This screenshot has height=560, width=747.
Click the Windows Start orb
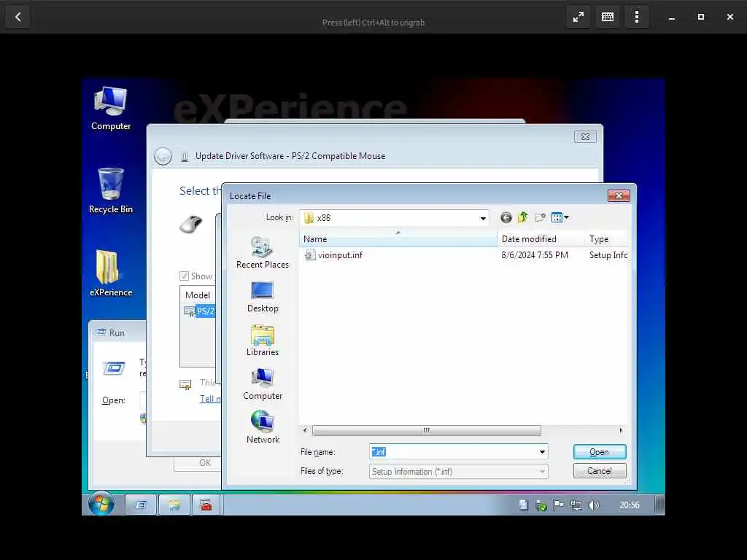pos(101,505)
